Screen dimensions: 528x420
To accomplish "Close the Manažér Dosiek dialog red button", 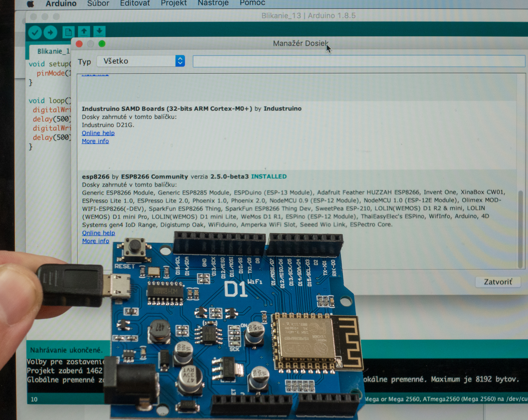I will coord(79,44).
